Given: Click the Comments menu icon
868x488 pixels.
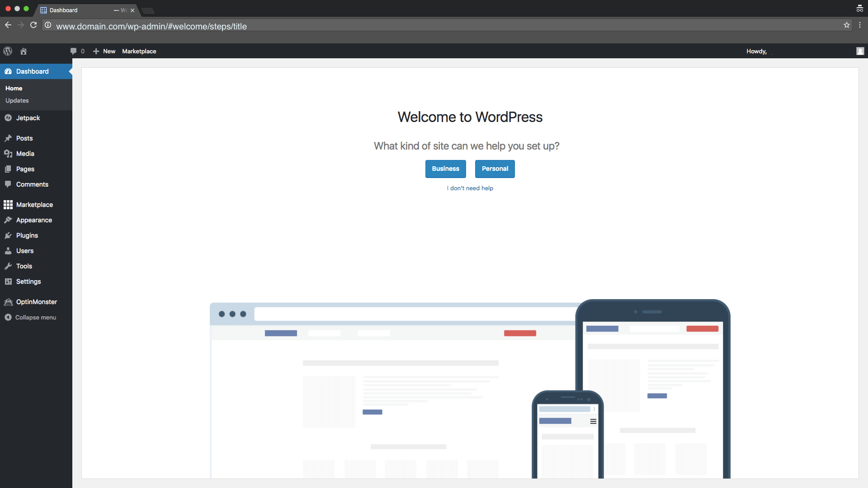Looking at the screenshot, I should click(x=8, y=184).
